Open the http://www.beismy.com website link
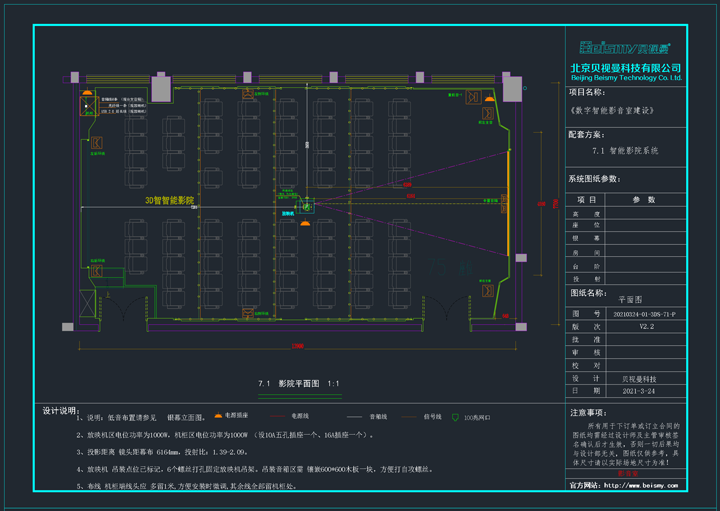The width and height of the screenshot is (720, 511). coord(641,485)
